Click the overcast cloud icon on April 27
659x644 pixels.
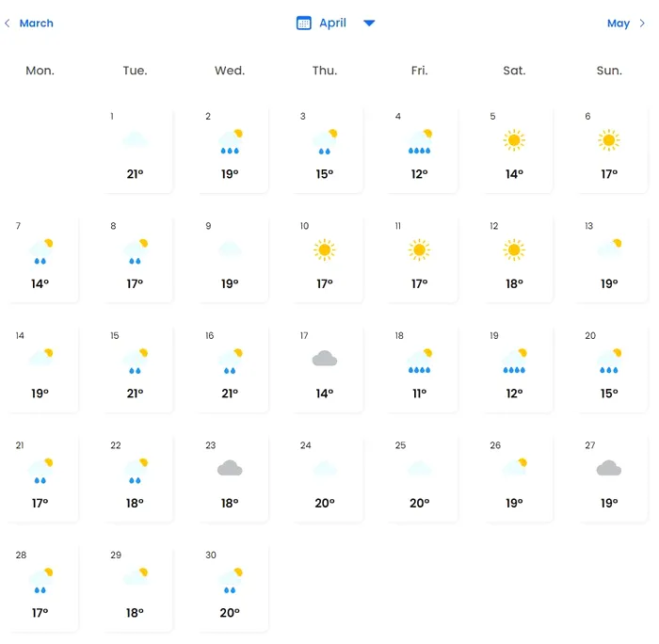tap(608, 468)
